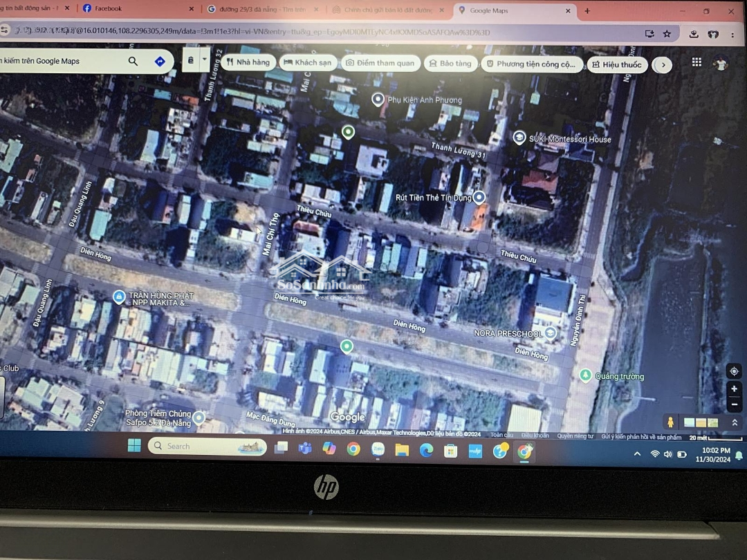Switch to đường 29/3 đà nẵng search tab
Screen dimensions: 747x560
(263, 9)
